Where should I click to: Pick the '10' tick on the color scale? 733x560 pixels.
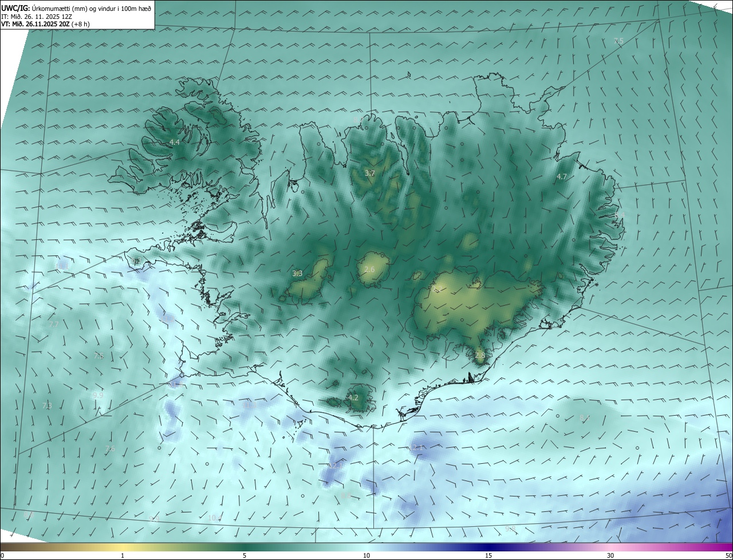tap(366, 555)
